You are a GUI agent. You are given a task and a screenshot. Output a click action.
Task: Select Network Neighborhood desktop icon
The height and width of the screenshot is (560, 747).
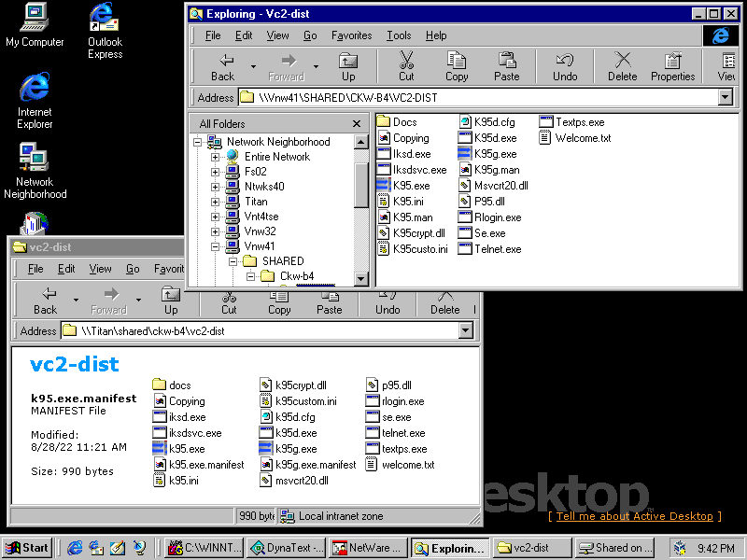pyautogui.click(x=35, y=171)
